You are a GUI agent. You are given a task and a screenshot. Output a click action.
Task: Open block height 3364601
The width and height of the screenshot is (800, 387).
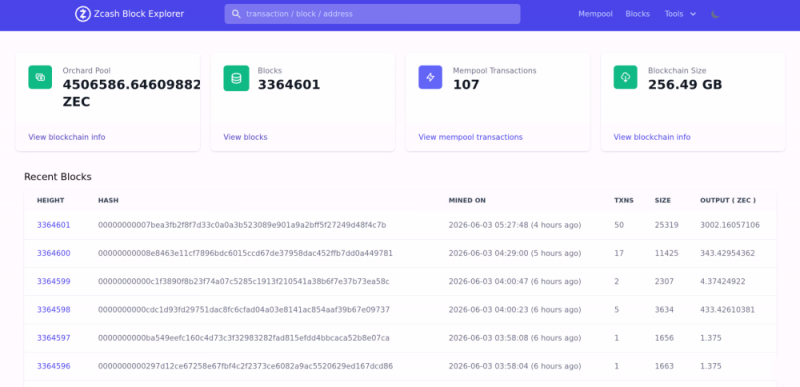pyautogui.click(x=54, y=225)
